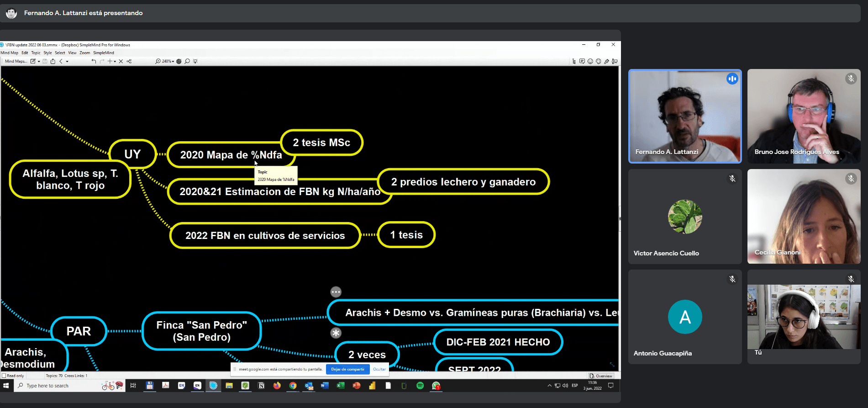Open the Style menu
868x408 pixels.
pos(47,53)
